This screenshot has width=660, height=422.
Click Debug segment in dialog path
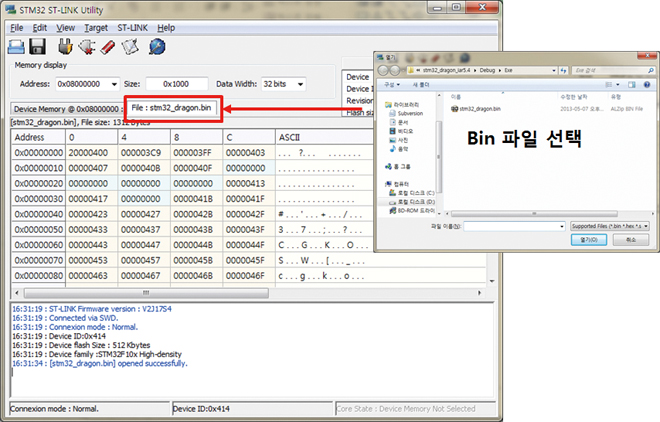tap(487, 70)
